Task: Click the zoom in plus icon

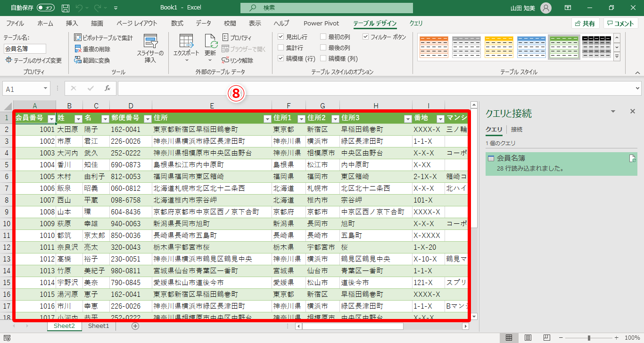Action: [616, 337]
